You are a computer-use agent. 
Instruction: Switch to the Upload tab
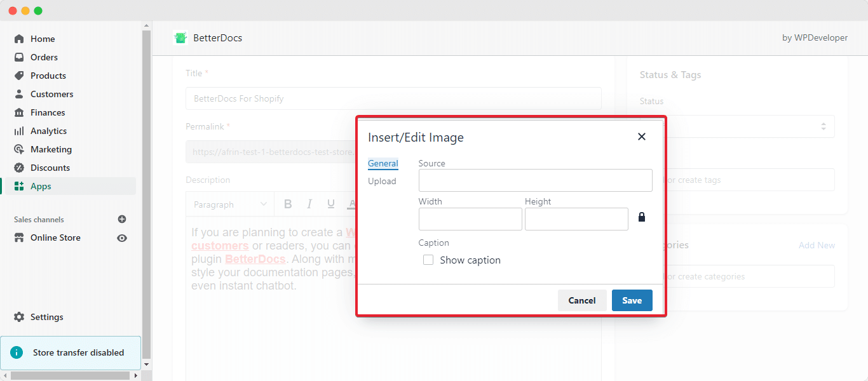[383, 181]
